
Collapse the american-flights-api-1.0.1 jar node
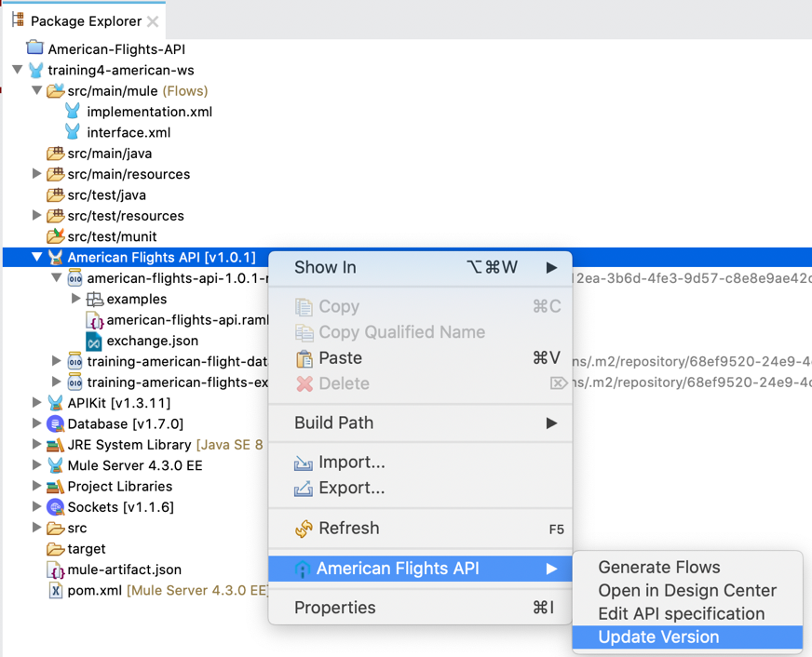[57, 277]
